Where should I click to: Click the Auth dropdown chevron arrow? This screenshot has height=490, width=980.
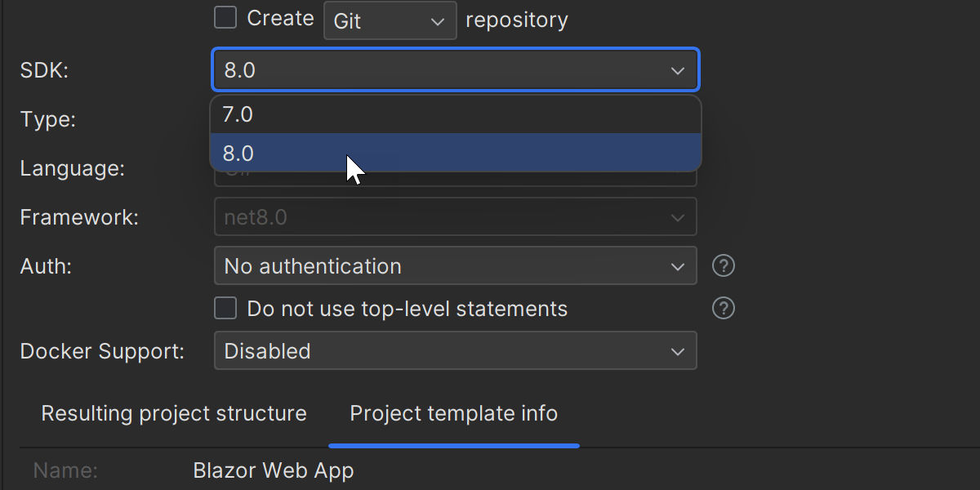point(678,267)
